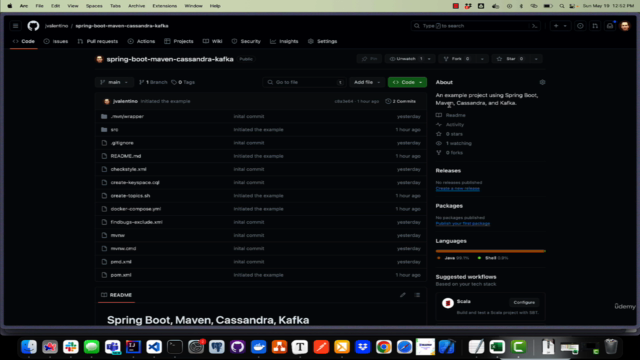This screenshot has width=640, height=360.
Task: Open the 2 Commits history link
Action: [400, 101]
